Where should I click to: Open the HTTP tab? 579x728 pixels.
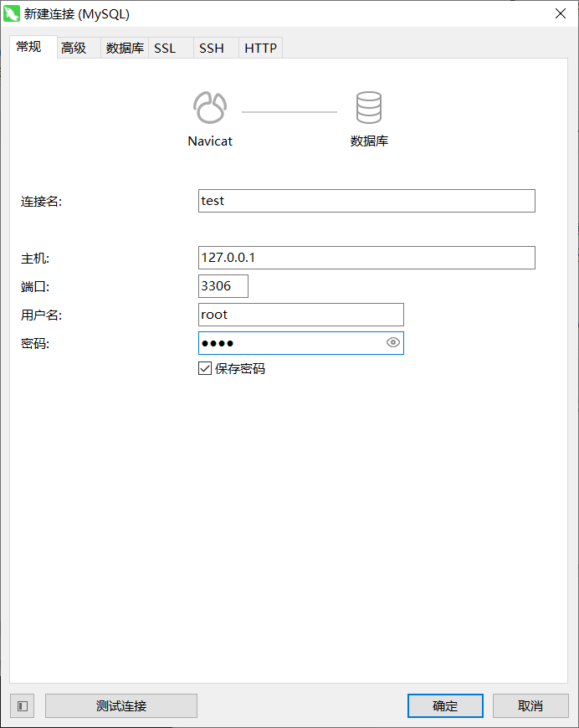tap(260, 49)
